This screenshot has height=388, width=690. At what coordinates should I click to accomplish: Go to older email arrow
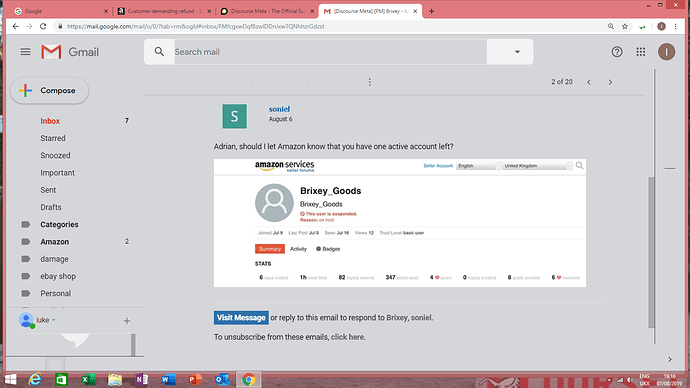pyautogui.click(x=610, y=82)
